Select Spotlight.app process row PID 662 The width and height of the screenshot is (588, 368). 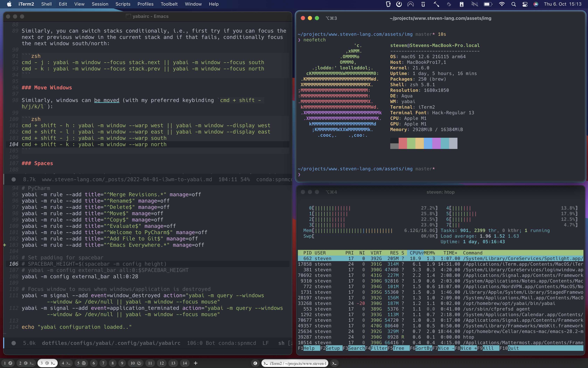pyautogui.click(x=440, y=258)
